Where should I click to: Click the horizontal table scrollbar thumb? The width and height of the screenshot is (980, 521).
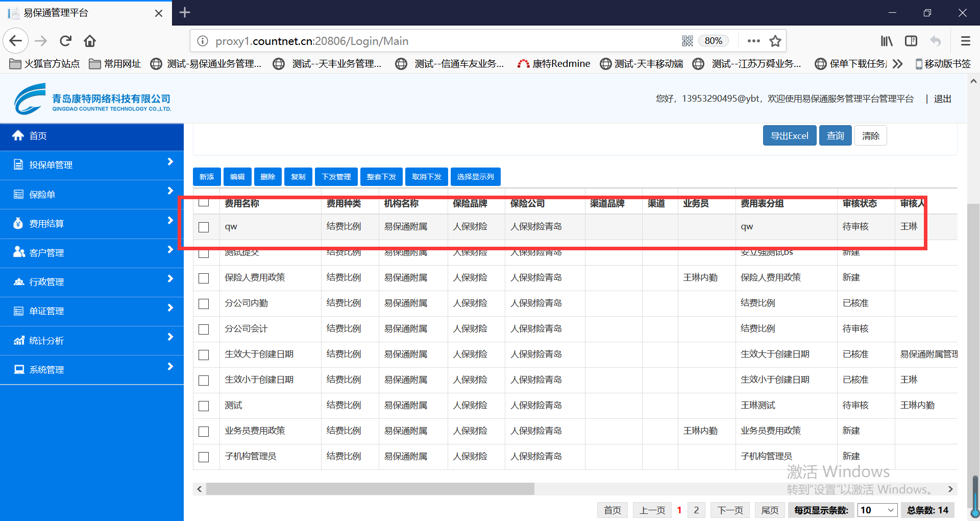pos(370,489)
